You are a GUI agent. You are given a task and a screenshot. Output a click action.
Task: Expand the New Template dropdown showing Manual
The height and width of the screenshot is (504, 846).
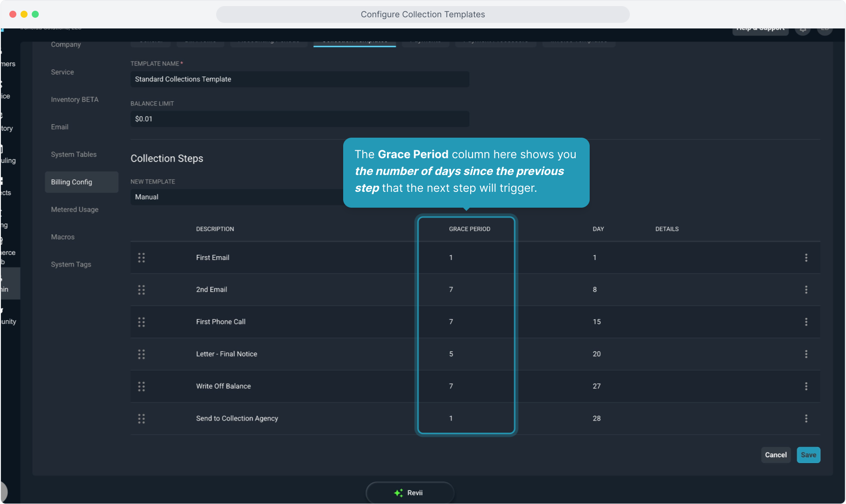coord(236,197)
